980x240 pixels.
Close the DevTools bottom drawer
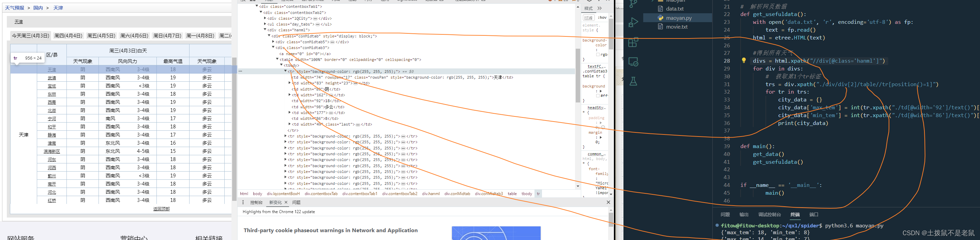pyautogui.click(x=608, y=203)
